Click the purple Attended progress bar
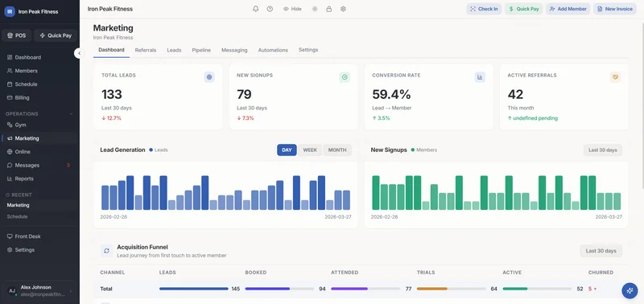The height and width of the screenshot is (304, 644). tap(365, 289)
